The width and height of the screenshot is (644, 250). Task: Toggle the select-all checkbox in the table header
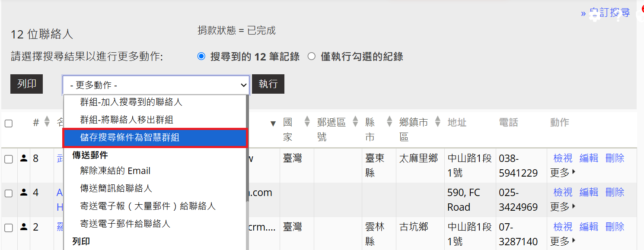click(x=9, y=123)
